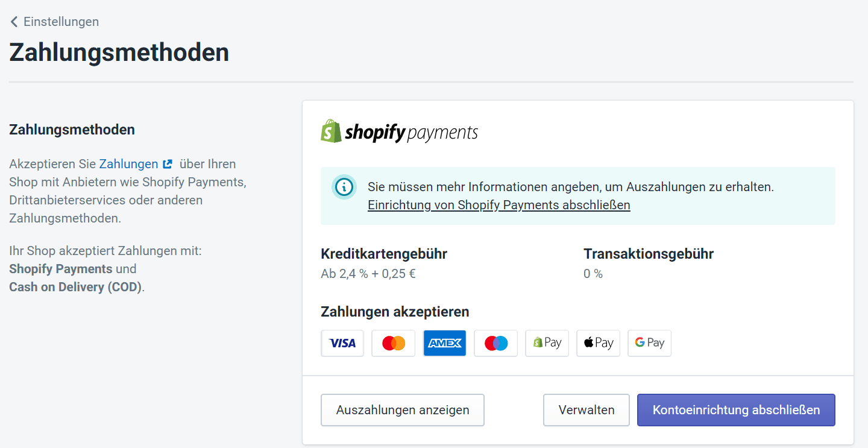The width and height of the screenshot is (868, 448).
Task: Click the back chevron next to Einstellungen
Action: 14,22
